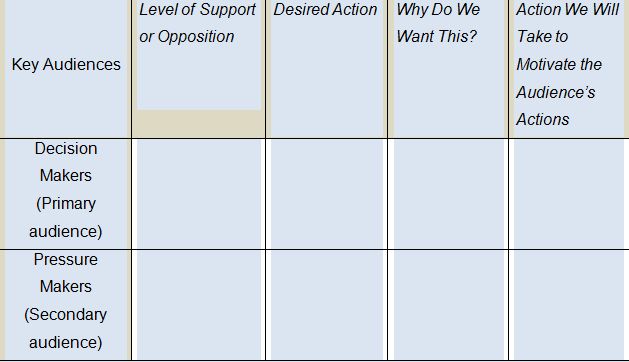The image size is (629, 362).
Task: Click the text (Secondary audience)
Action: point(66,328)
